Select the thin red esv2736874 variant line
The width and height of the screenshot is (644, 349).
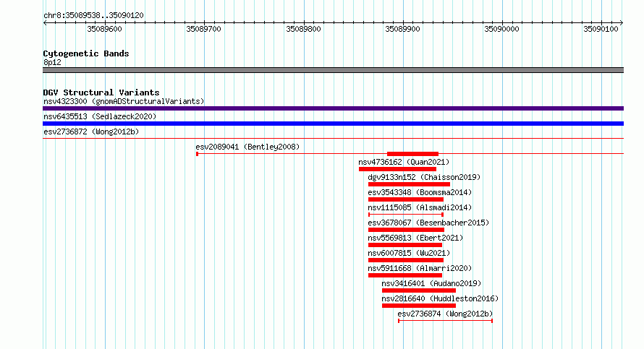(445, 321)
